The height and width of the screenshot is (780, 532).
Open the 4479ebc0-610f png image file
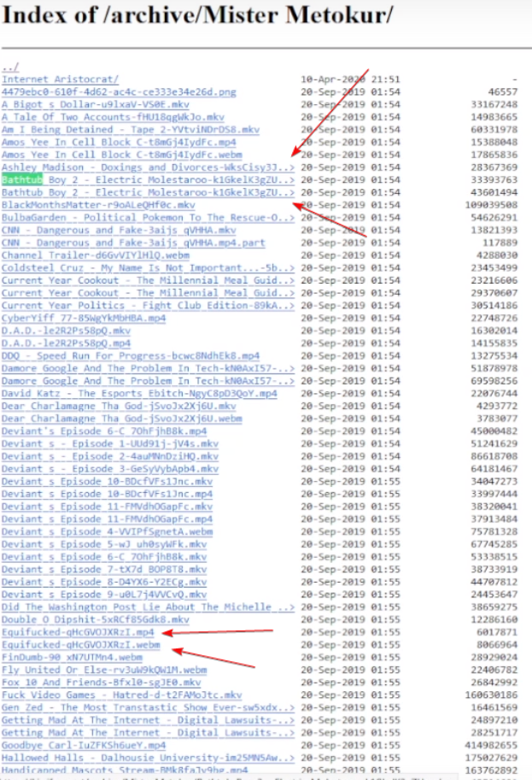tap(119, 92)
